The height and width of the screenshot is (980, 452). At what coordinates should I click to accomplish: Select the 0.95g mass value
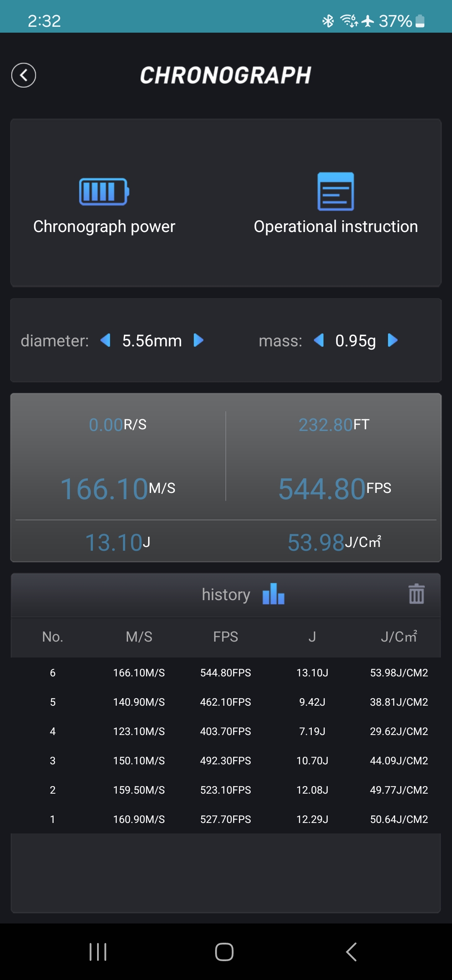tap(355, 341)
